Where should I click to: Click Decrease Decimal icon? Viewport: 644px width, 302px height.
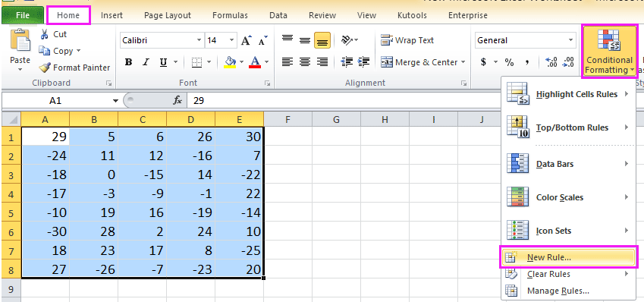pos(568,62)
